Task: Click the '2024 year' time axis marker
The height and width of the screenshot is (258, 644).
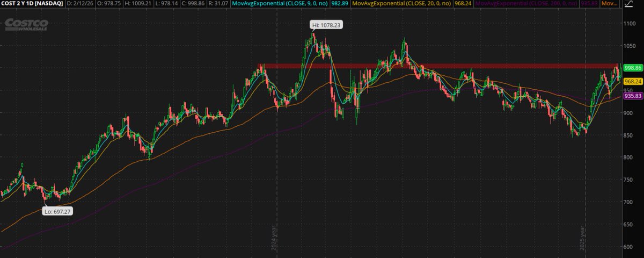Action: 273,237
